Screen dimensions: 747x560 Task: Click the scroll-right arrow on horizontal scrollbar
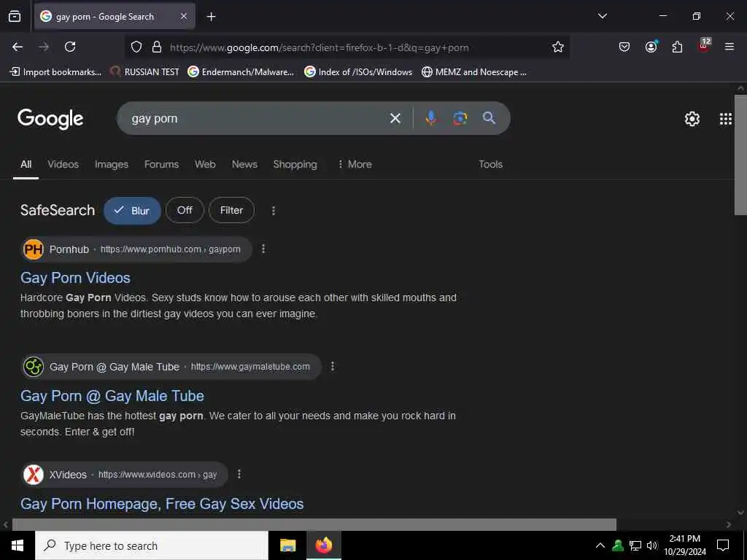729,524
